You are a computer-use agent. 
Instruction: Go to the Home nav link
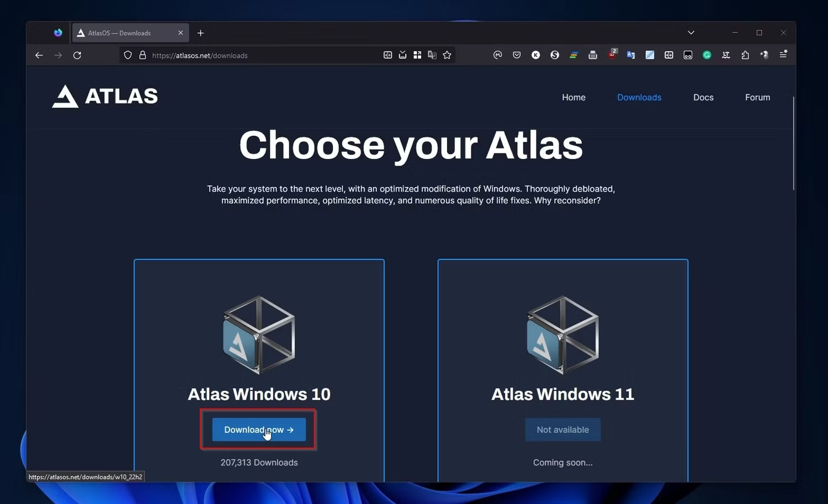(x=574, y=97)
